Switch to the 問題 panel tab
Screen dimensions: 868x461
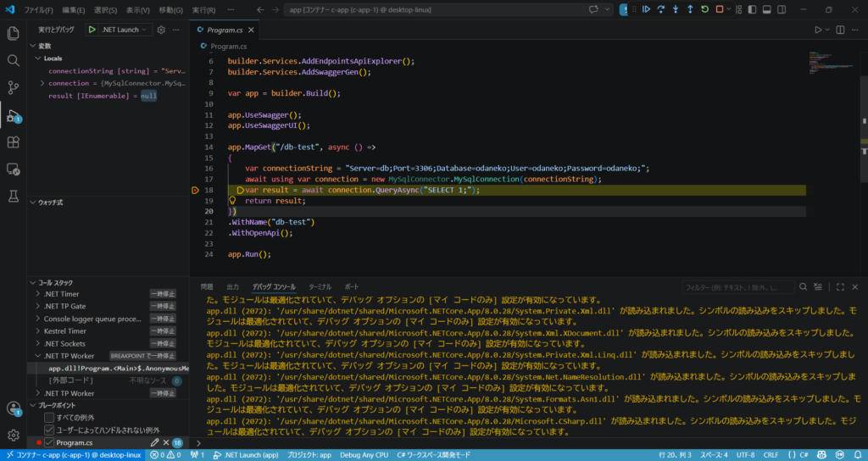207,286
